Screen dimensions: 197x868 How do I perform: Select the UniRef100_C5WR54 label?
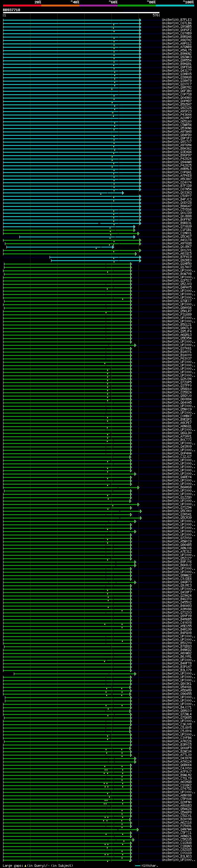click(x=177, y=125)
